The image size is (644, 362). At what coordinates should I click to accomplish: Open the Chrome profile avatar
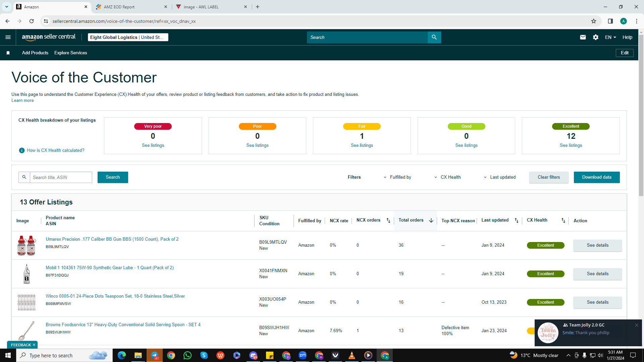(x=624, y=21)
